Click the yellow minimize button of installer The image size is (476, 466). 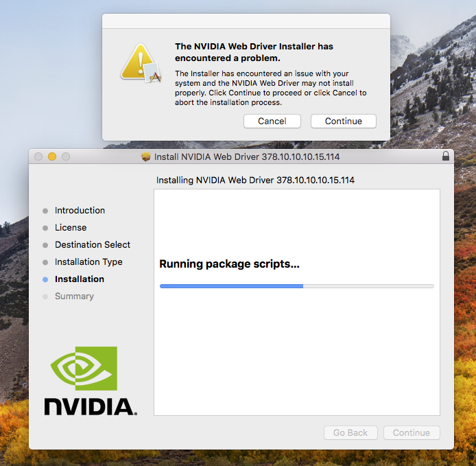52,156
